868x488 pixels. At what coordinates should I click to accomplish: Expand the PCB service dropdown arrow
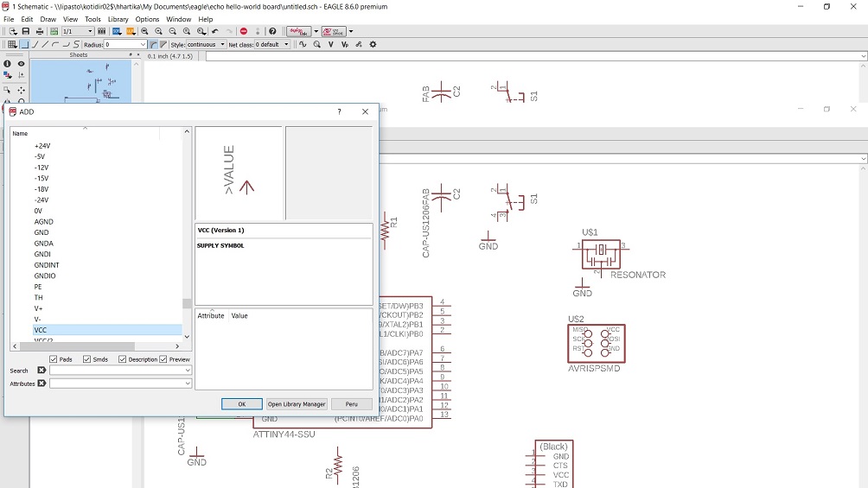[351, 32]
